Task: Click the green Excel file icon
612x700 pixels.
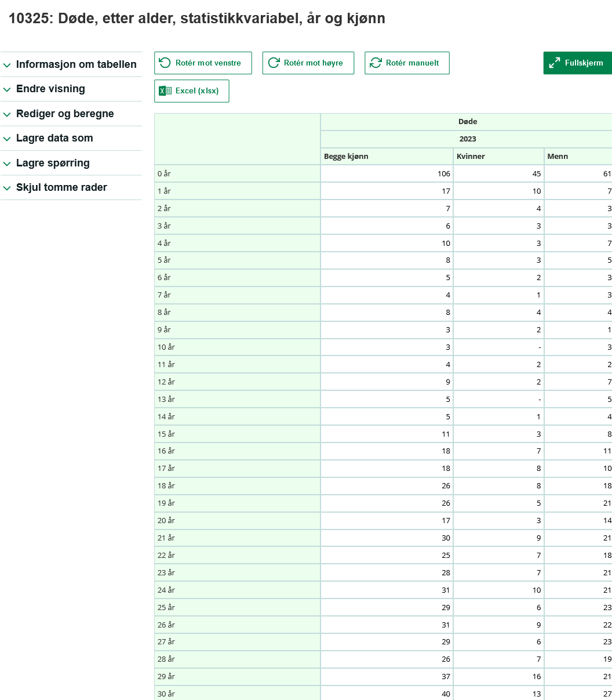Action: click(165, 90)
